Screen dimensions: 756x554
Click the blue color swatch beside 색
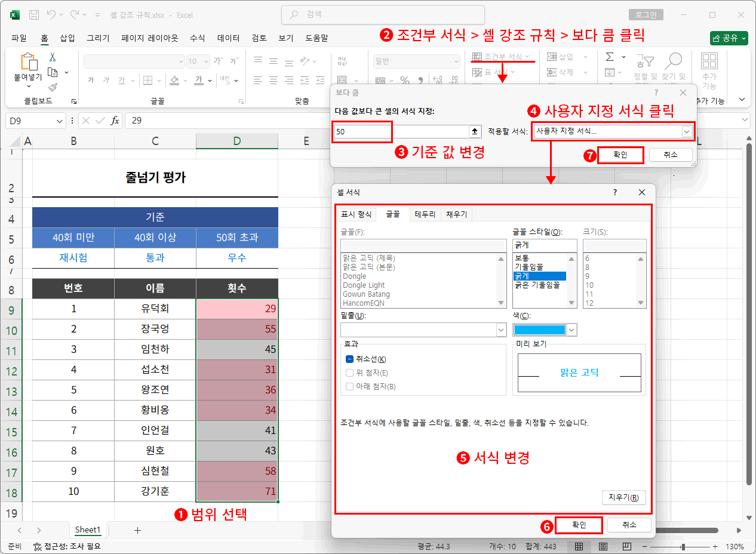pyautogui.click(x=539, y=330)
